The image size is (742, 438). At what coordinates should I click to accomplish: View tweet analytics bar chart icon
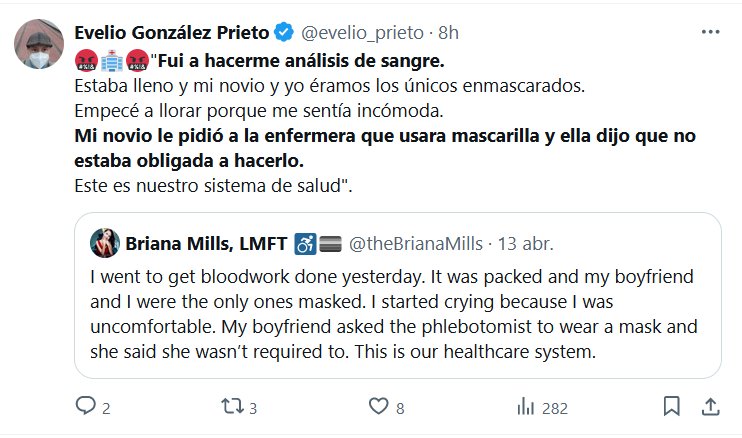pos(524,406)
